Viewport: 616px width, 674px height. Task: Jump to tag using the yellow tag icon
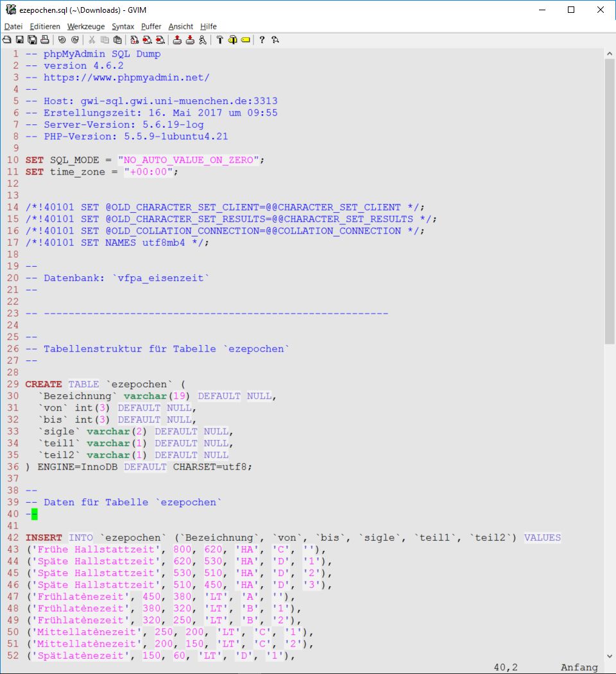pyautogui.click(x=245, y=40)
